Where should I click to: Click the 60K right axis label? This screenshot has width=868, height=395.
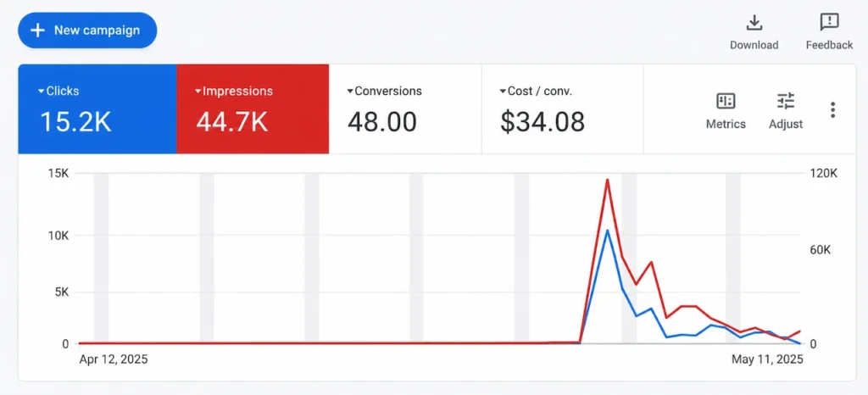[x=821, y=250]
